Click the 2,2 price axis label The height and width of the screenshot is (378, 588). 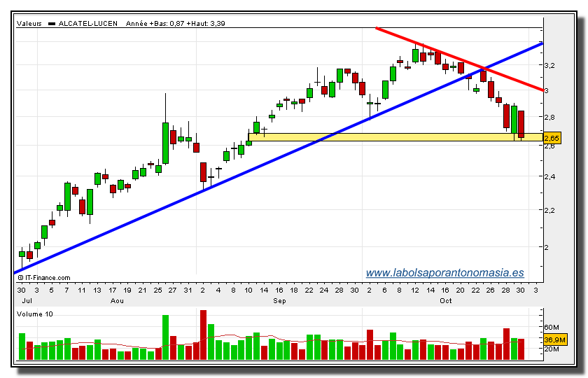point(549,211)
